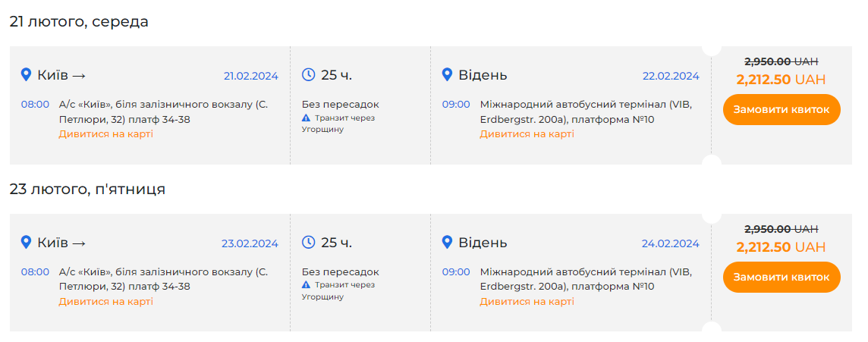View Відень terminal on map for 23 February
The width and height of the screenshot is (868, 342).
click(527, 302)
